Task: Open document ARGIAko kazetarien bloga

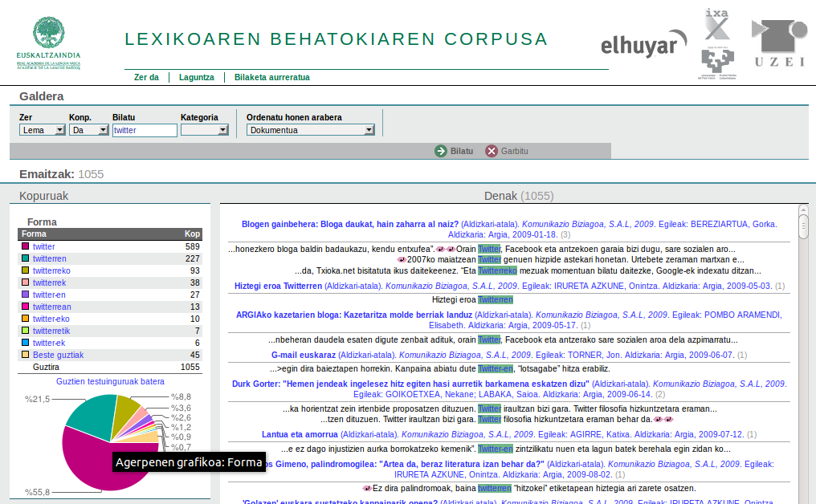Action: coord(354,315)
